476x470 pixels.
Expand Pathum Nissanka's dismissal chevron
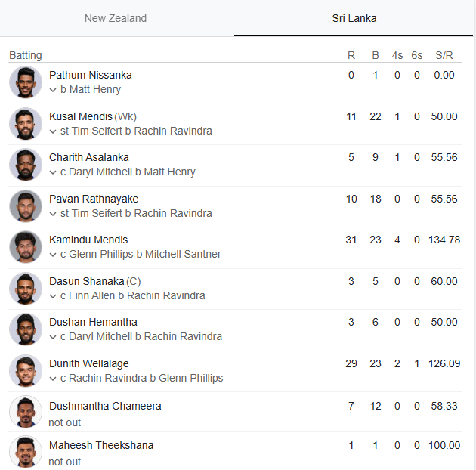[x=53, y=90]
